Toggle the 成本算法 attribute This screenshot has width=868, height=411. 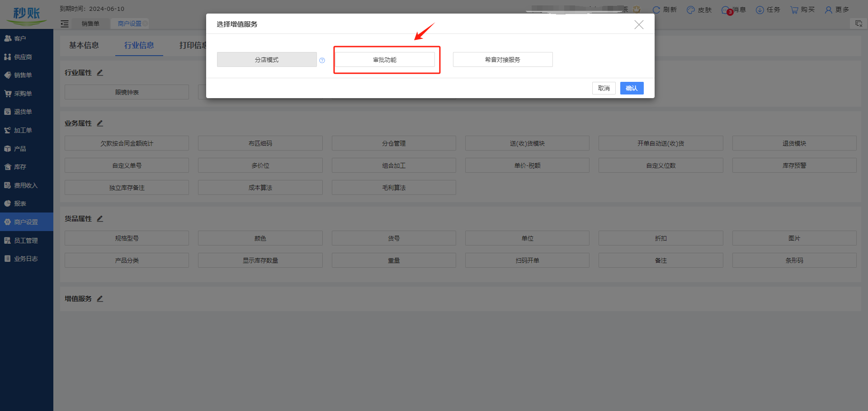coord(260,188)
